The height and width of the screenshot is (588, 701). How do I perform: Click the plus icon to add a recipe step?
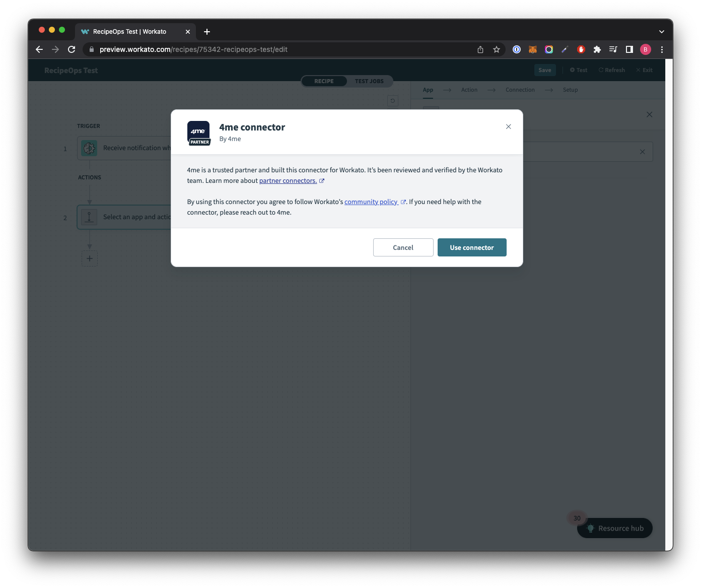click(x=89, y=258)
